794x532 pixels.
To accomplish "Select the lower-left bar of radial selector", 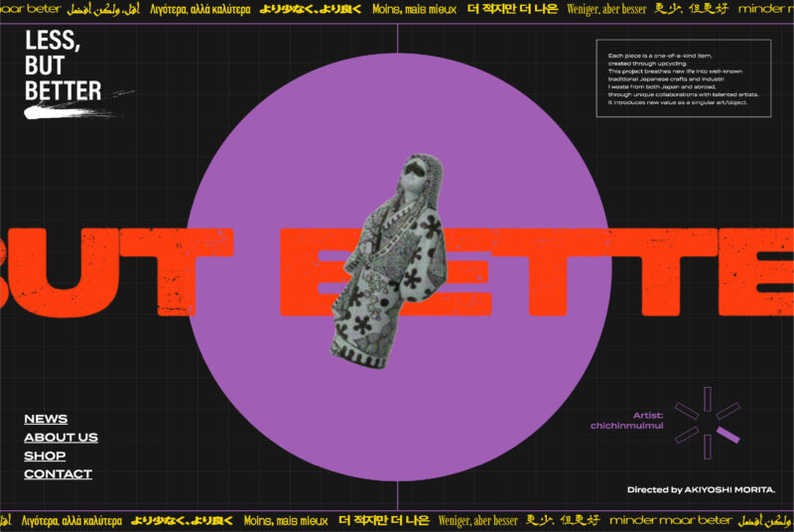I will pos(687,435).
